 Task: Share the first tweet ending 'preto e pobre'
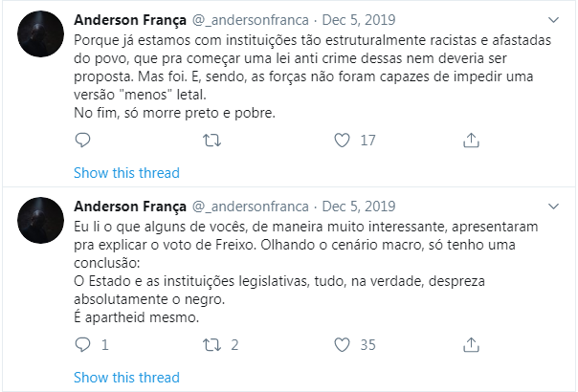pos(471,141)
